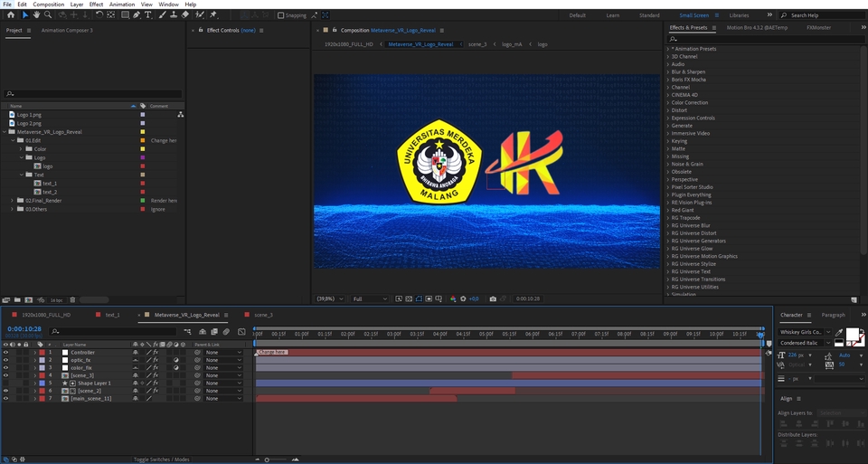Click the Reset Exposure icon in viewer
The width and height of the screenshot is (868, 464).
(463, 299)
